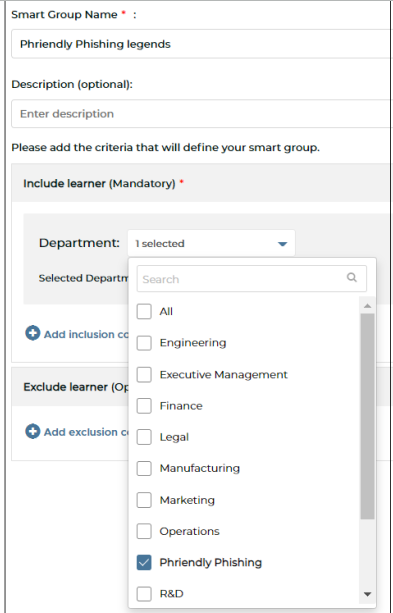
Task: Uncheck the Phriendly Phishing checkbox
Action: 144,563
